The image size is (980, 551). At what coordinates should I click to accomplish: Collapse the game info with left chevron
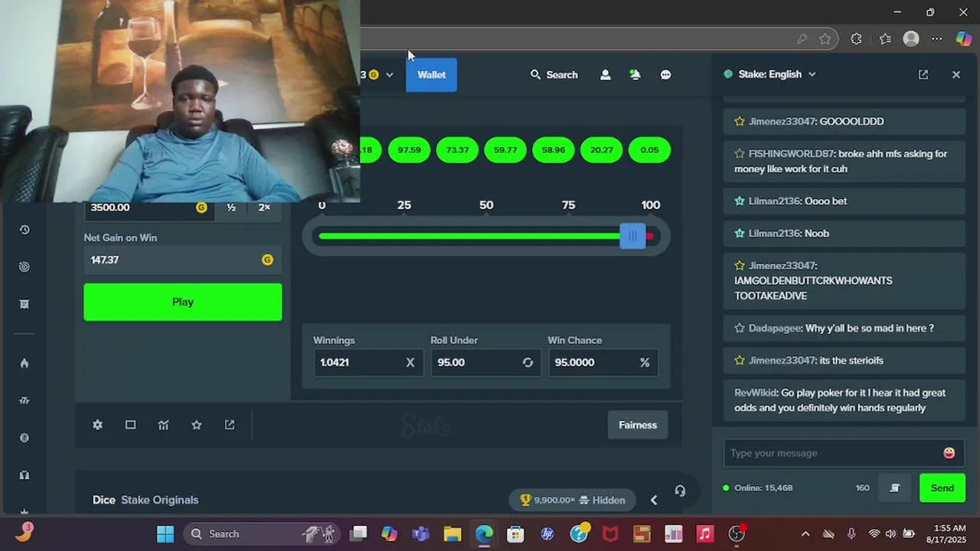[x=654, y=500]
